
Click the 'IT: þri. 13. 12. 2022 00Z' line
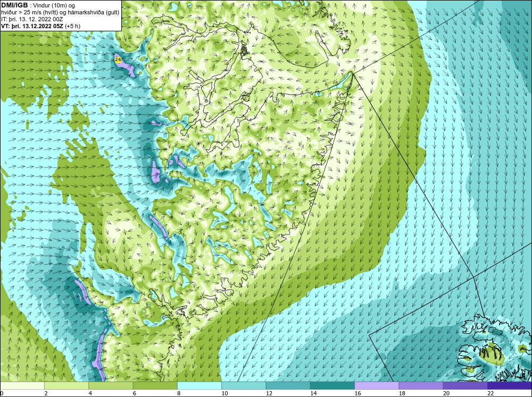click(32, 19)
